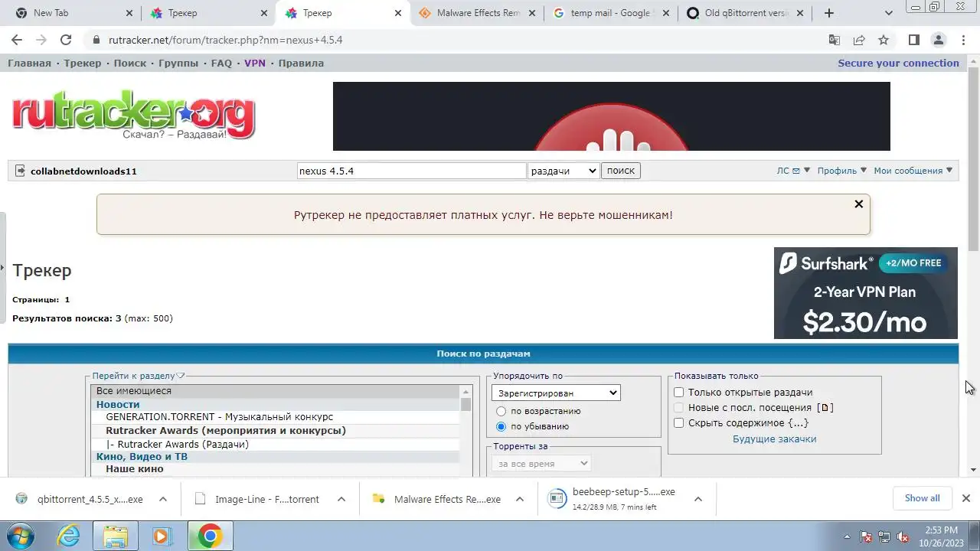Open the browser side panel icon
Screen dimensions: 980x551
914,40
